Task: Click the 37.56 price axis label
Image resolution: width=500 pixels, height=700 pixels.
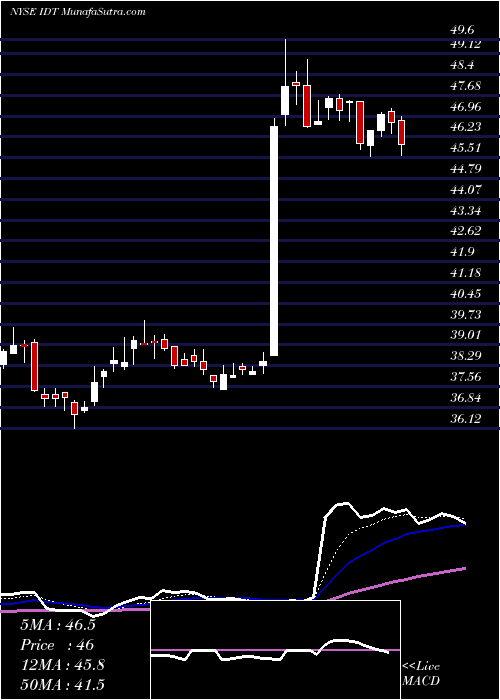Action: click(x=466, y=377)
